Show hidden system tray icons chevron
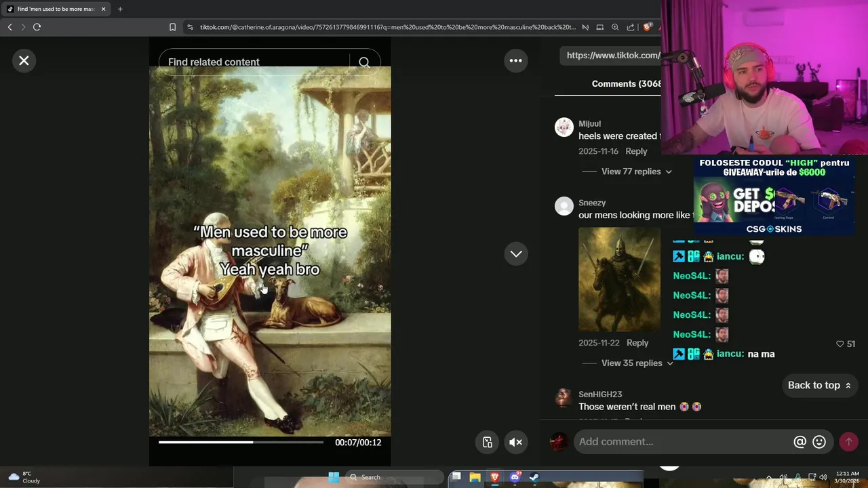 (768, 477)
